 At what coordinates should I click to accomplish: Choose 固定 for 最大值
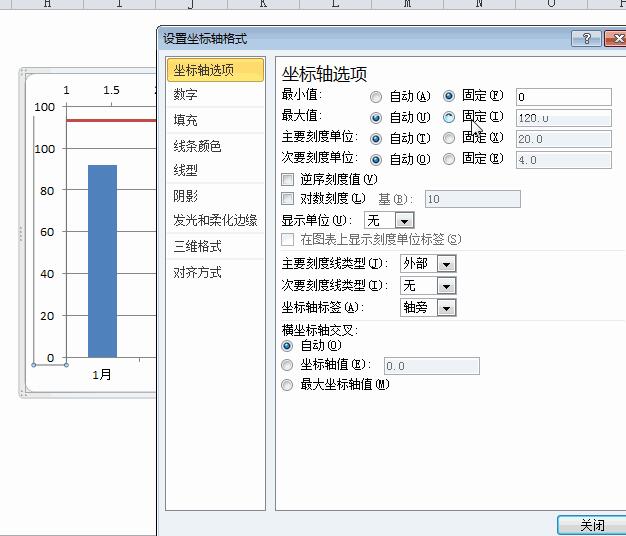click(449, 117)
